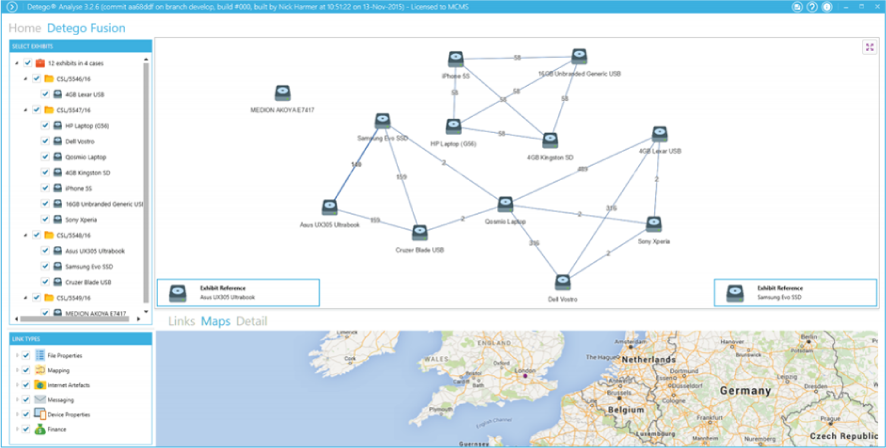Click the Mapping link type icon
This screenshot has width=886, height=448.
tap(40, 371)
